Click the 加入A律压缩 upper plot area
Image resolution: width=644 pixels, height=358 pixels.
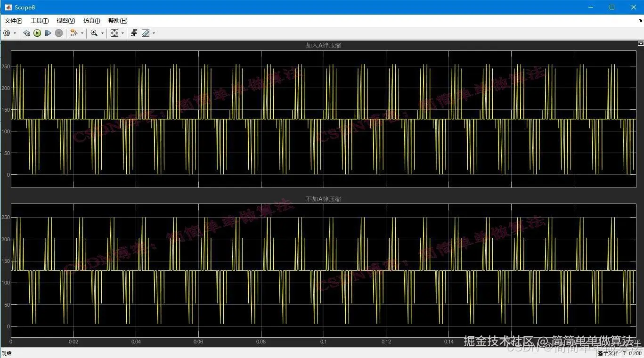click(323, 119)
